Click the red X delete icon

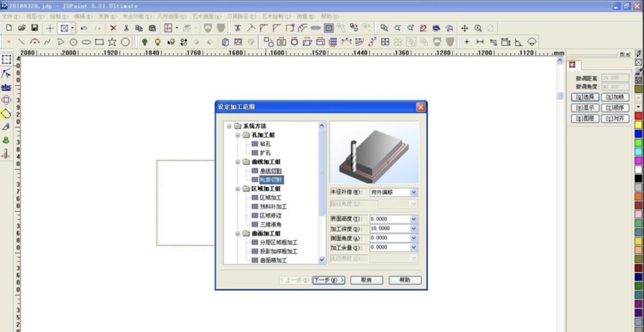113,29
